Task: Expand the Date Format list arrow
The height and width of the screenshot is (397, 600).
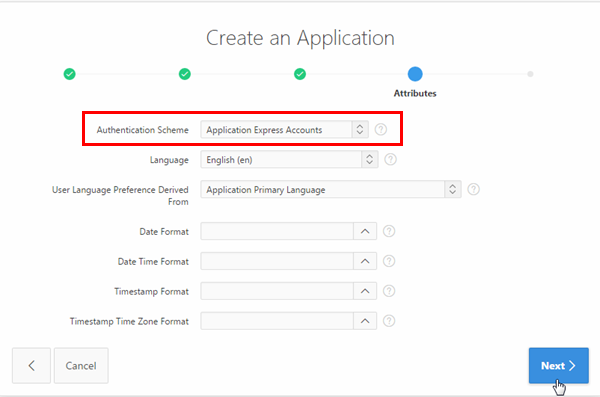Action: pos(365,231)
